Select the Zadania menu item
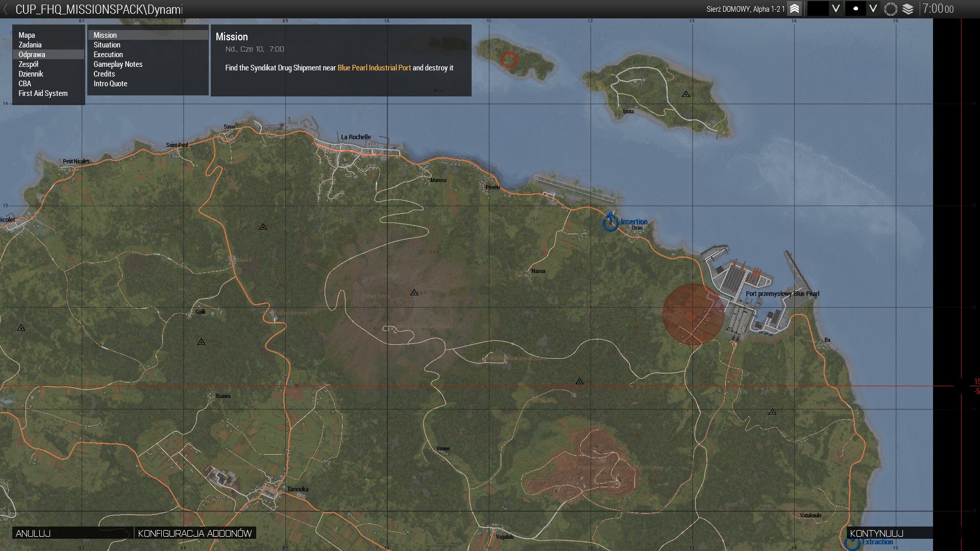Screen dimensions: 980x551 (x=30, y=45)
